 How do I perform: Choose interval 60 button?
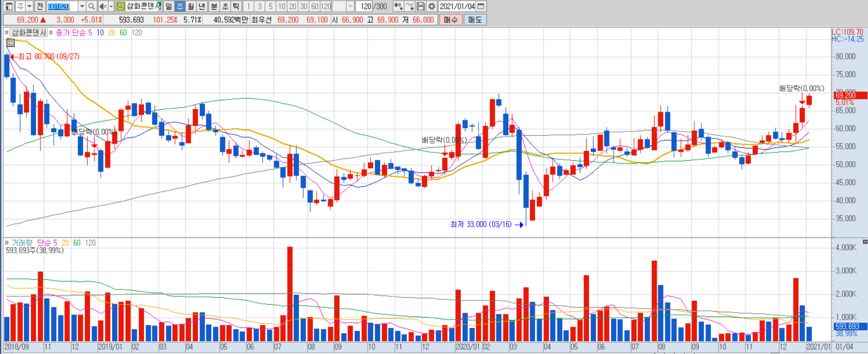click(x=315, y=7)
